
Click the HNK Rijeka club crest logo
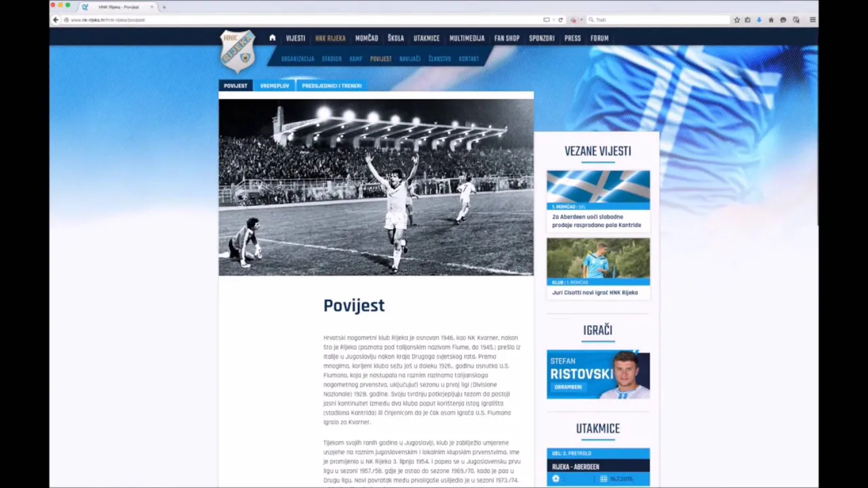pyautogui.click(x=238, y=52)
